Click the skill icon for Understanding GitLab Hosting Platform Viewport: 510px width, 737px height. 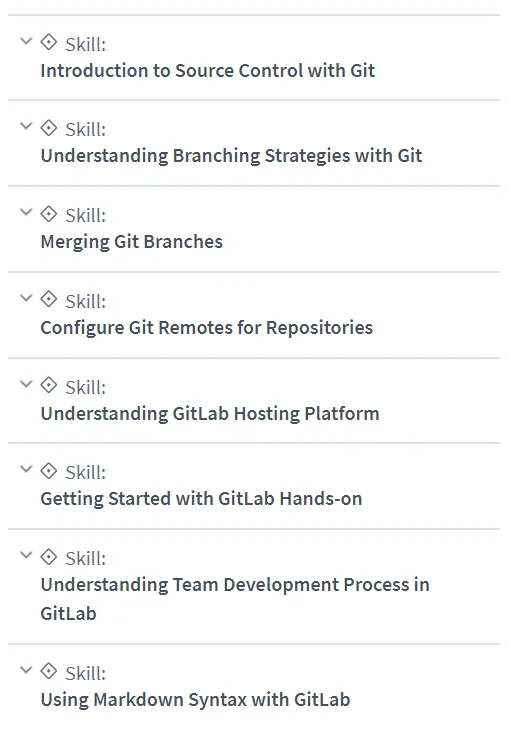pos(48,385)
